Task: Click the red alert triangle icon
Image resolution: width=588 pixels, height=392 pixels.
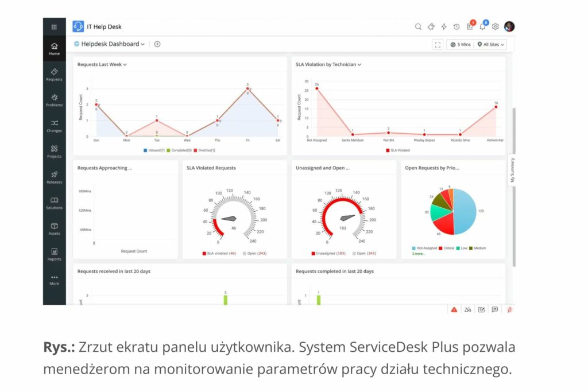Action: coord(454,309)
